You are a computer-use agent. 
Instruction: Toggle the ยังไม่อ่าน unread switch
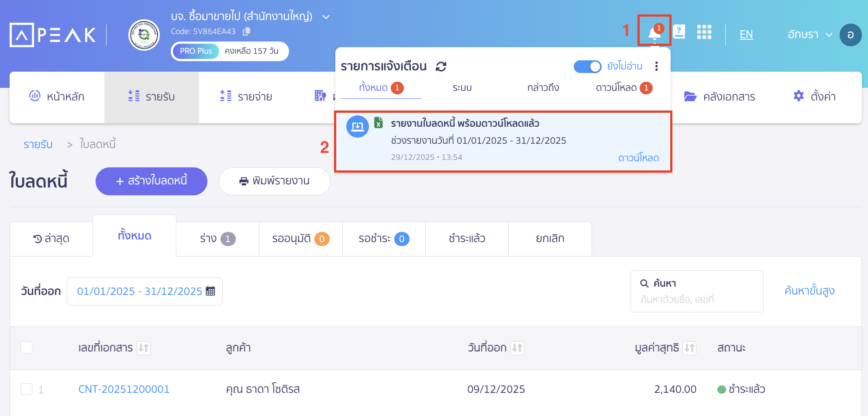[588, 66]
